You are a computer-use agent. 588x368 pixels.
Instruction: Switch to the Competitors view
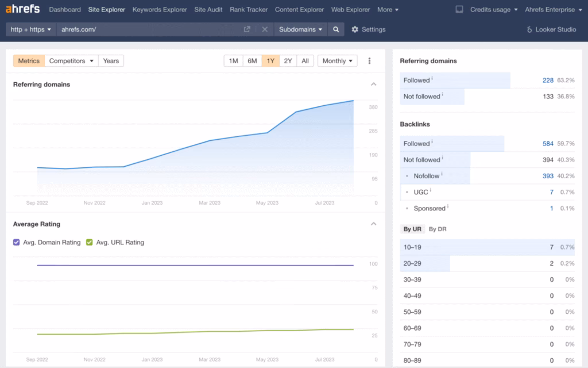(x=71, y=60)
